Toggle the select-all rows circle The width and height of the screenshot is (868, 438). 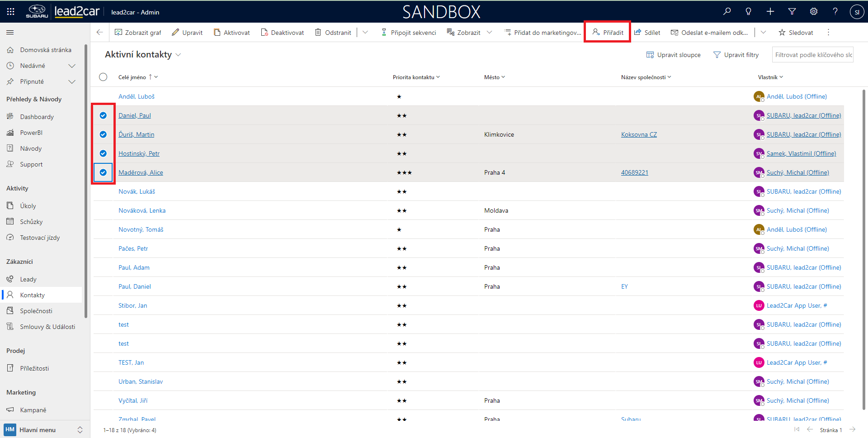tap(103, 77)
